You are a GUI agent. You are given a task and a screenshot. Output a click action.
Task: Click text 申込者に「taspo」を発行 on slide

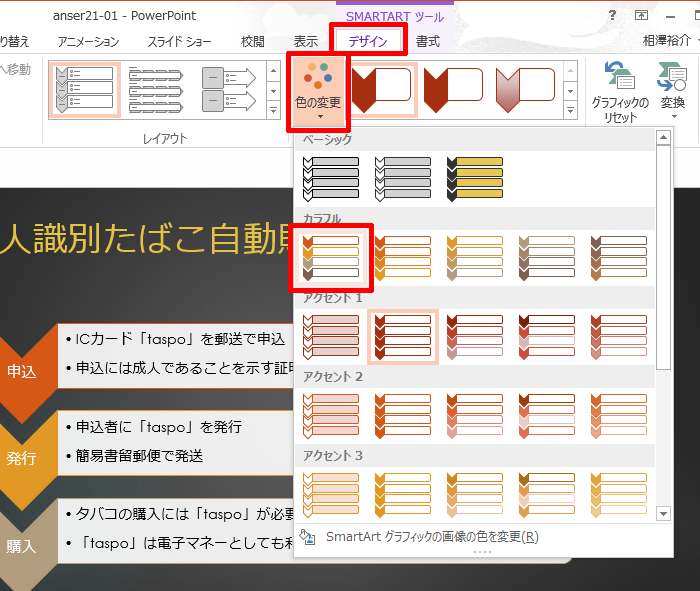[x=159, y=427]
